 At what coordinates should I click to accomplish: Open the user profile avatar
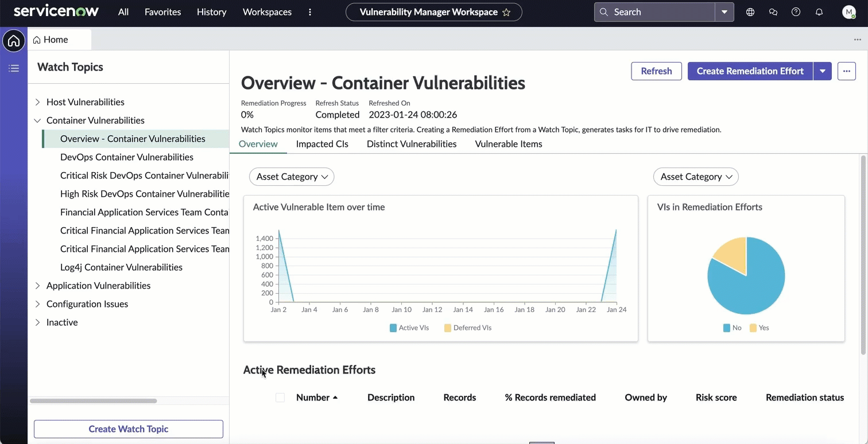point(849,12)
